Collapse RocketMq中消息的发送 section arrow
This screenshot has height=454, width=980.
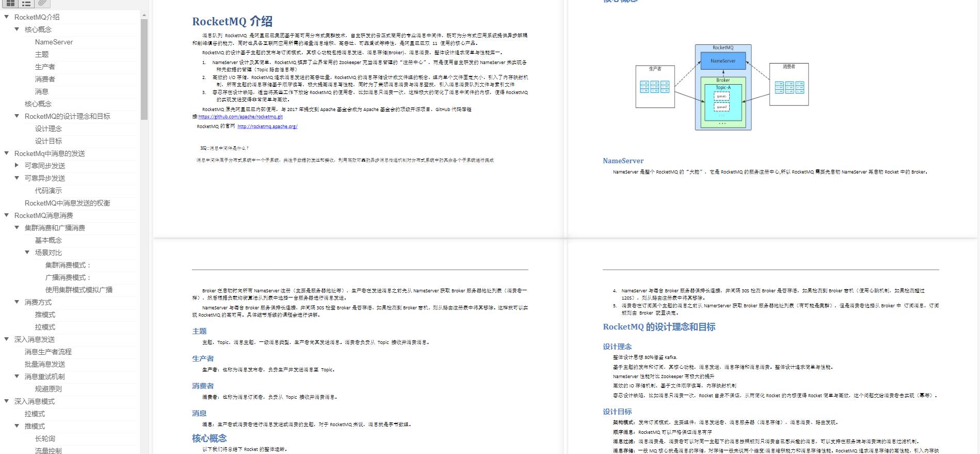pos(7,153)
